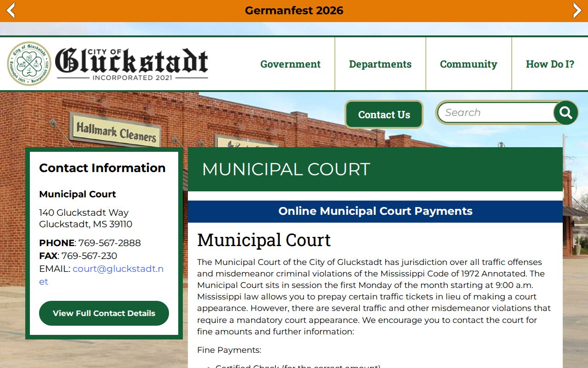The height and width of the screenshot is (368, 588).
Task: Click View Full Contact Details button
Action: point(104,313)
